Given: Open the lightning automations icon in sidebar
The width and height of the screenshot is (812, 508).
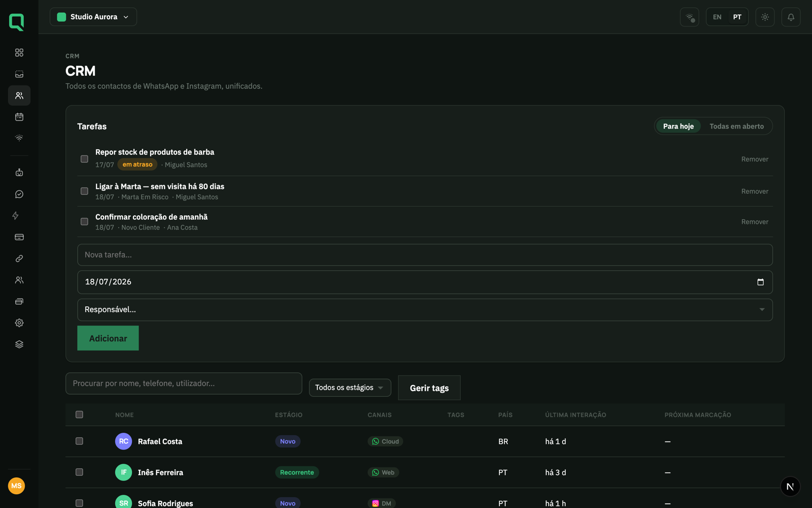Looking at the screenshot, I should pyautogui.click(x=16, y=215).
